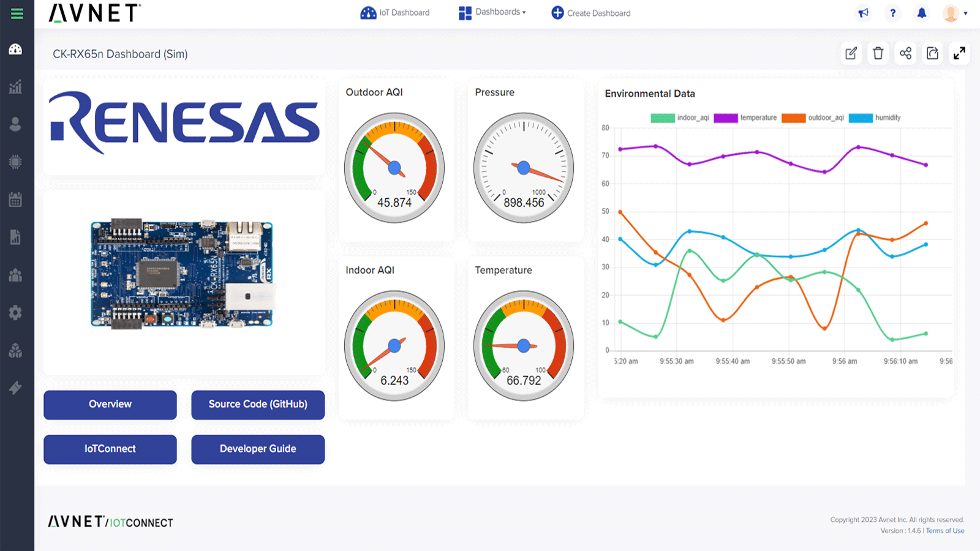Click the share dashboard icon
This screenshot has width=980, height=551.
tap(905, 53)
